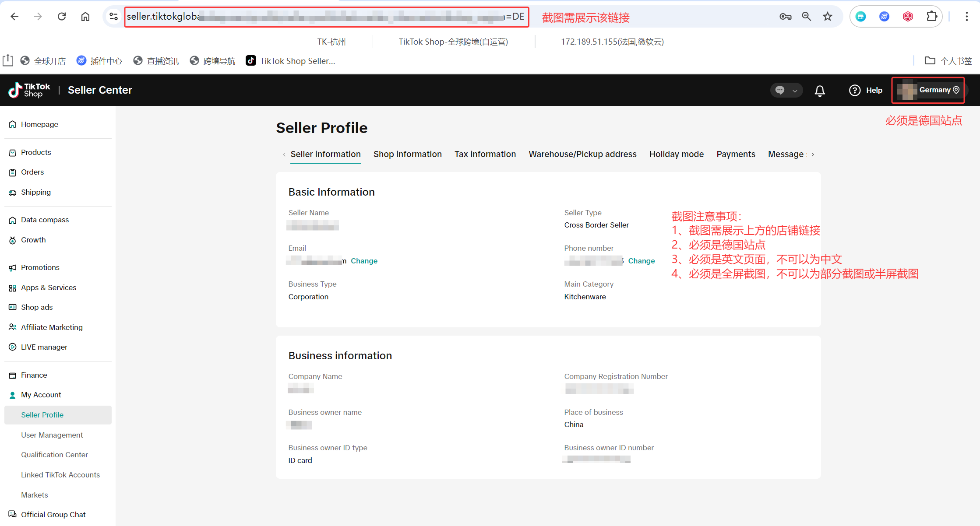Open LIVE manager in the sidebar
980x526 pixels.
pos(44,347)
